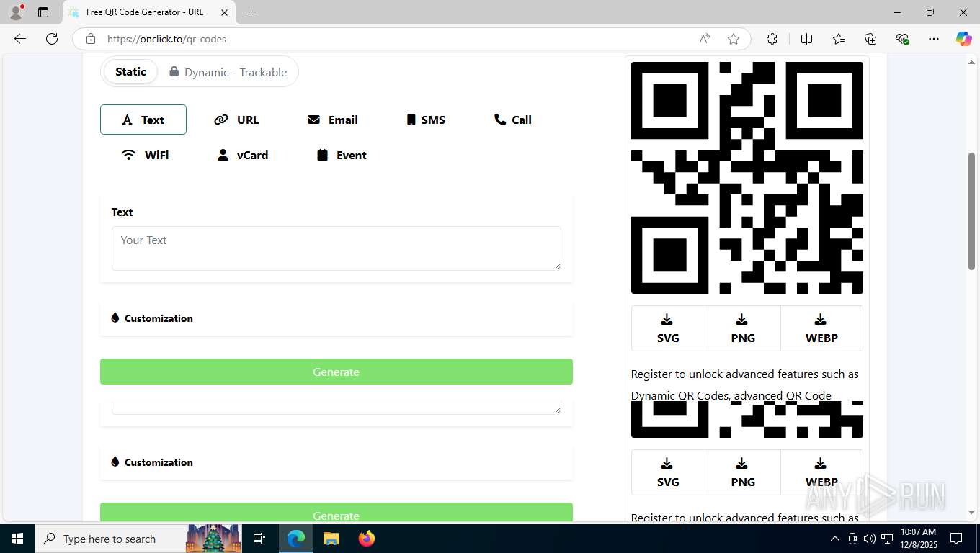Image resolution: width=980 pixels, height=553 pixels.
Task: View site information lock icon
Action: click(x=90, y=39)
